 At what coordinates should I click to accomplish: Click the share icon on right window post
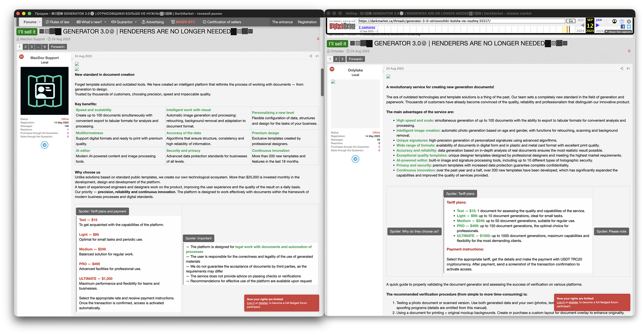coord(622,68)
